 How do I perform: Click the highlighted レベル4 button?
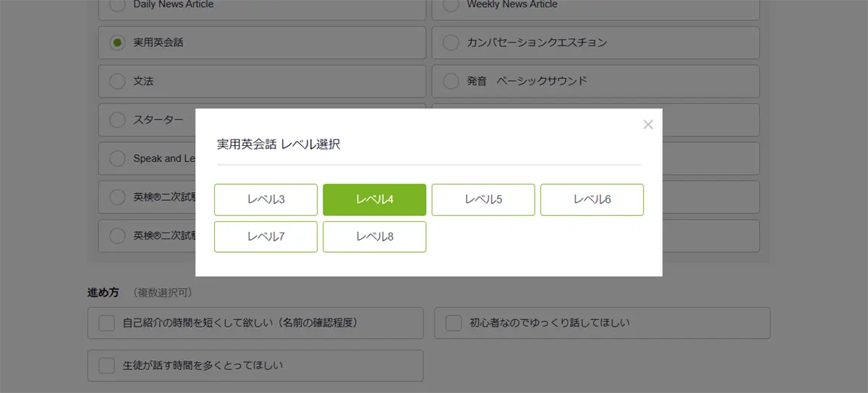point(374,199)
